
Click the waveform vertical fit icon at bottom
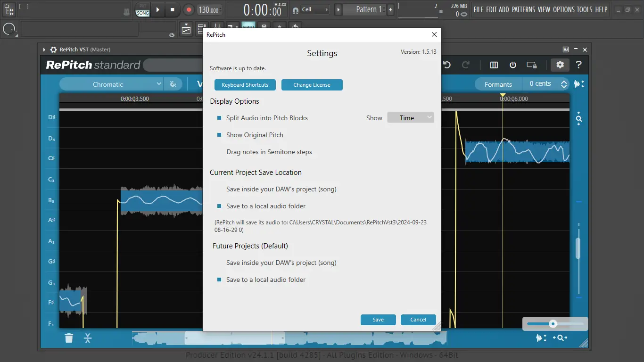pyautogui.click(x=541, y=337)
